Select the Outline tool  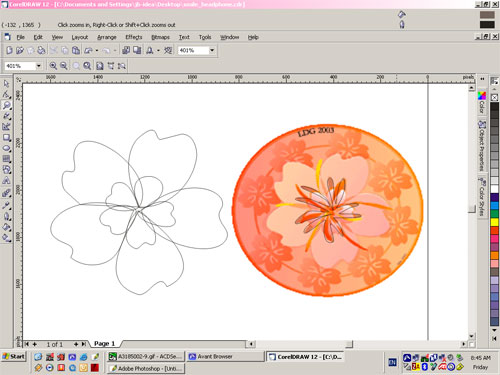[6, 216]
